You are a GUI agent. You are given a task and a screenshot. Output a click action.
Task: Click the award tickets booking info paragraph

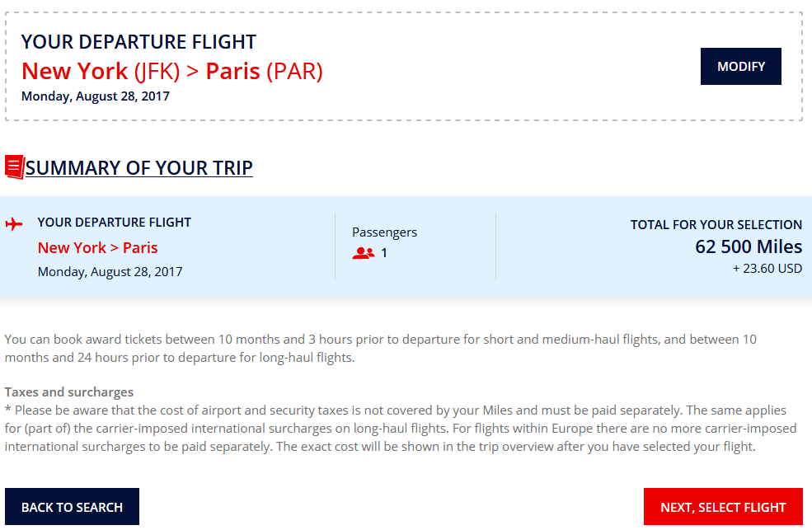[x=381, y=349]
